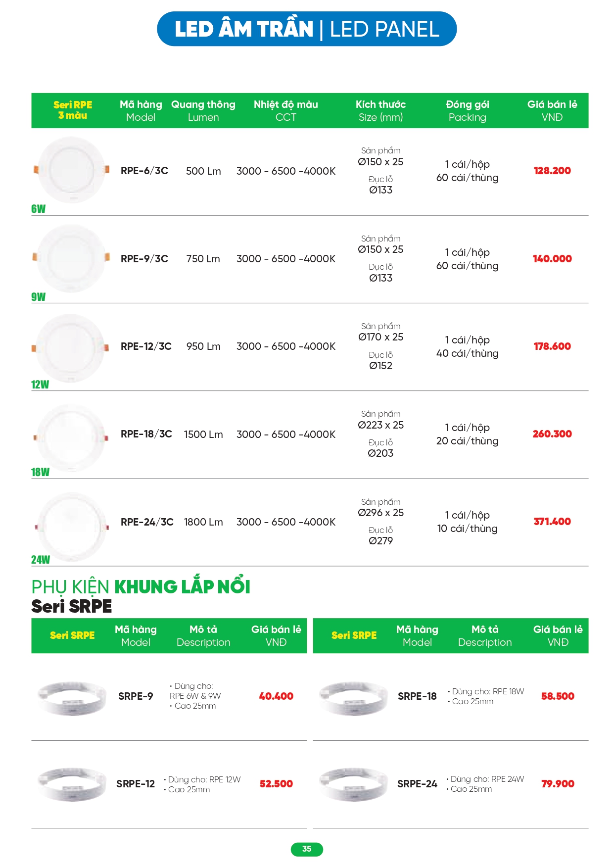Click the SRPE-9 surface frame image
This screenshot has height=868, width=614.
[72, 697]
